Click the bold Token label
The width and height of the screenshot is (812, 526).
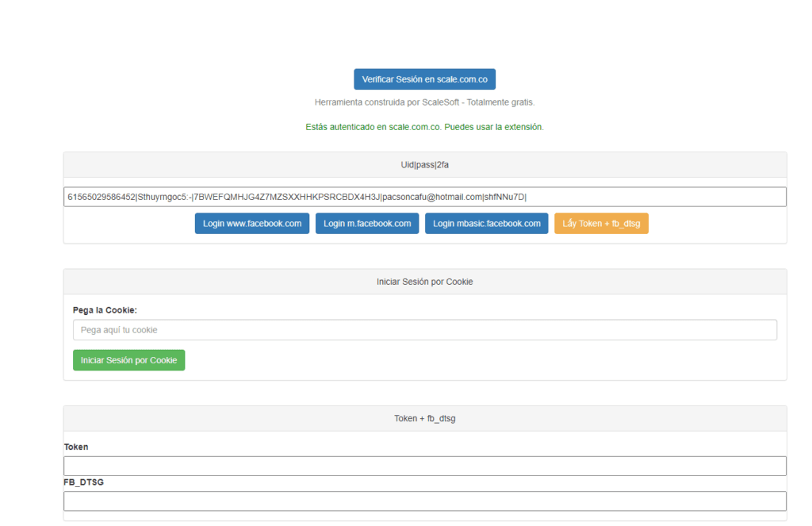pos(76,447)
